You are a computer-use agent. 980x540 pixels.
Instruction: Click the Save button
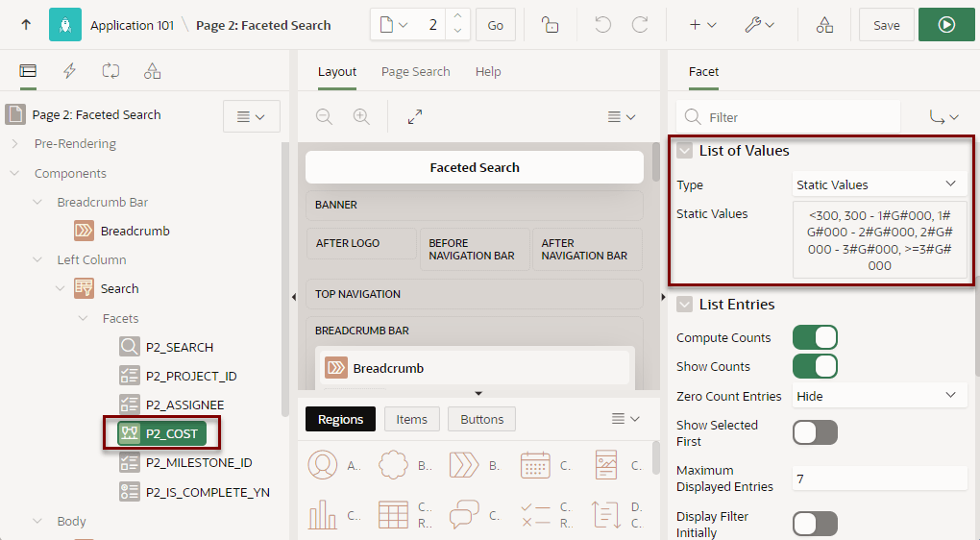886,25
